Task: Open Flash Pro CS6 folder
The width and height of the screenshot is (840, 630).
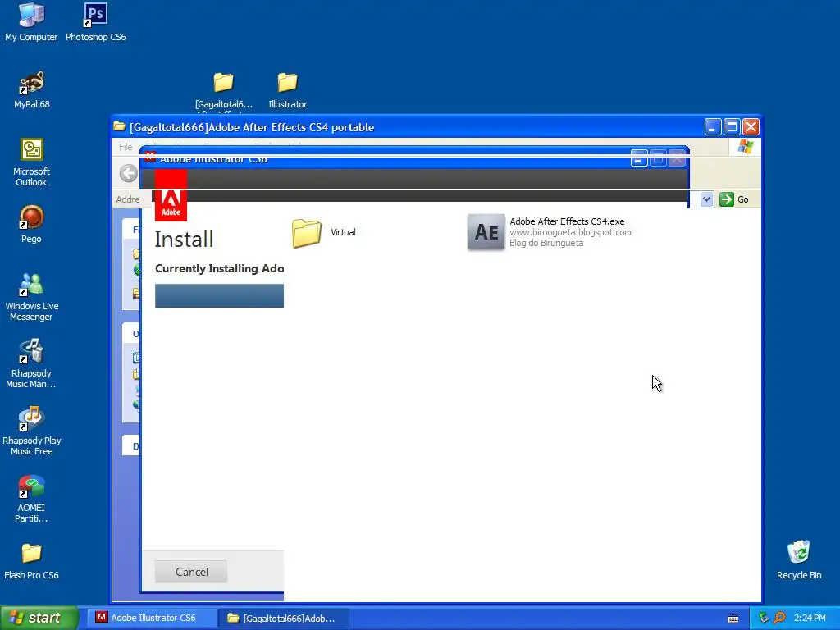Action: point(32,561)
